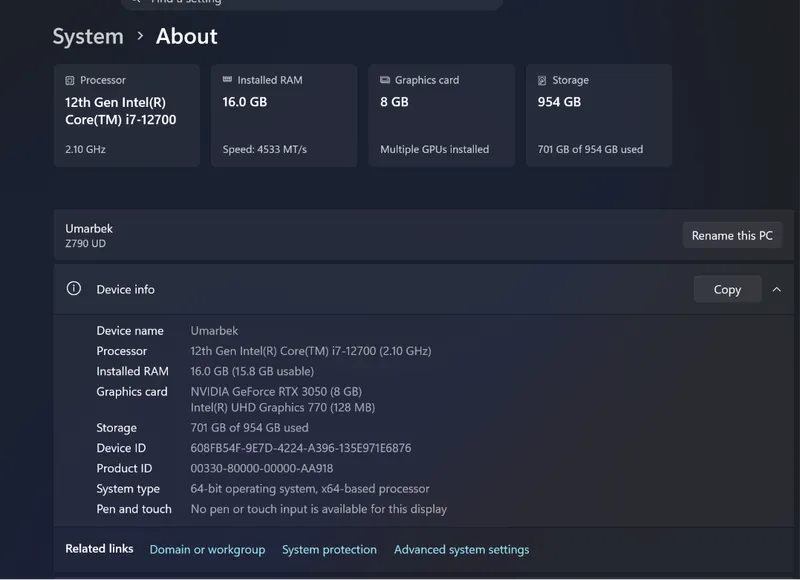The image size is (800, 580).
Task: Copy the device info
Action: (x=727, y=289)
